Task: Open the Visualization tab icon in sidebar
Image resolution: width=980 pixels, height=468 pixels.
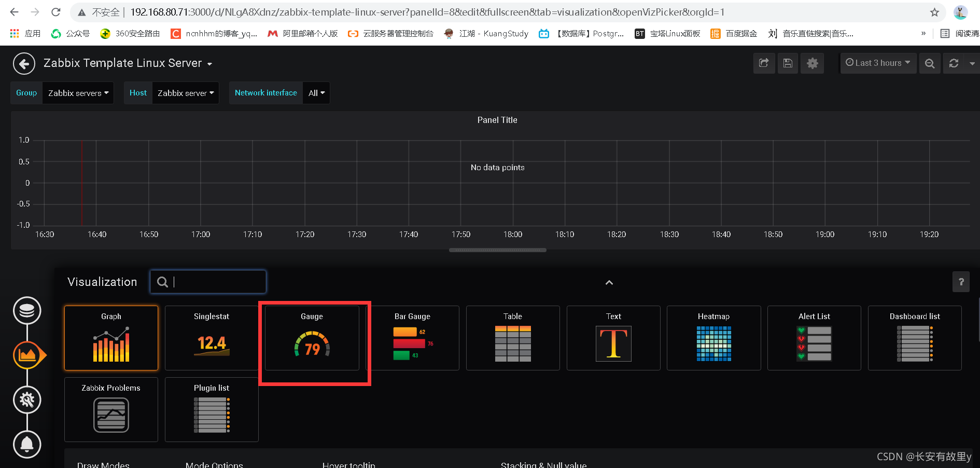Action: coord(27,355)
